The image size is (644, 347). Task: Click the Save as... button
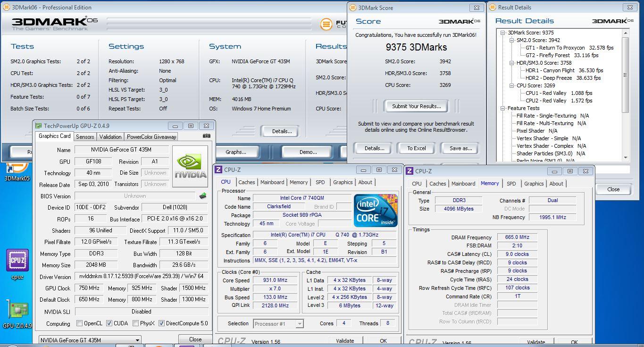pos(460,148)
